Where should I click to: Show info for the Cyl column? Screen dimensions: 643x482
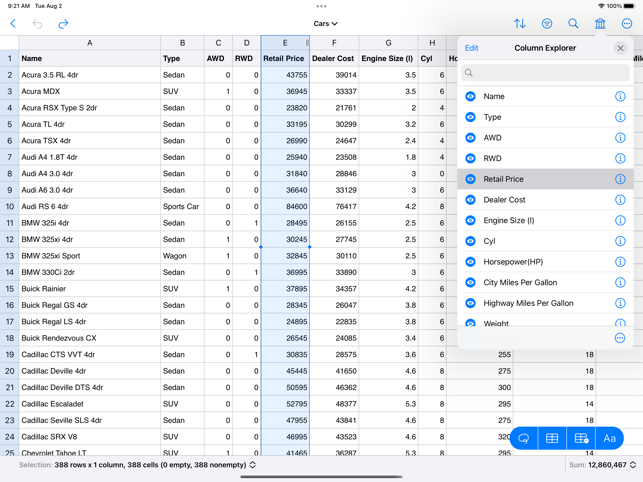[620, 241]
